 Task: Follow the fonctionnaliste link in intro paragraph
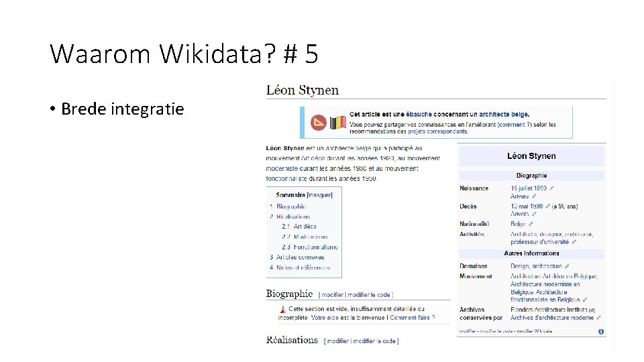click(x=286, y=178)
